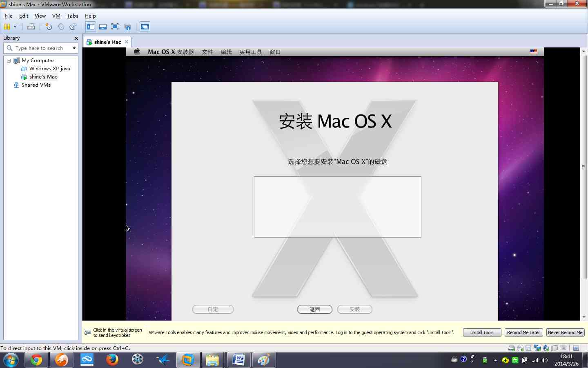Select Shared VMs in the library
Viewport: 588px width, 368px height.
tap(36, 85)
